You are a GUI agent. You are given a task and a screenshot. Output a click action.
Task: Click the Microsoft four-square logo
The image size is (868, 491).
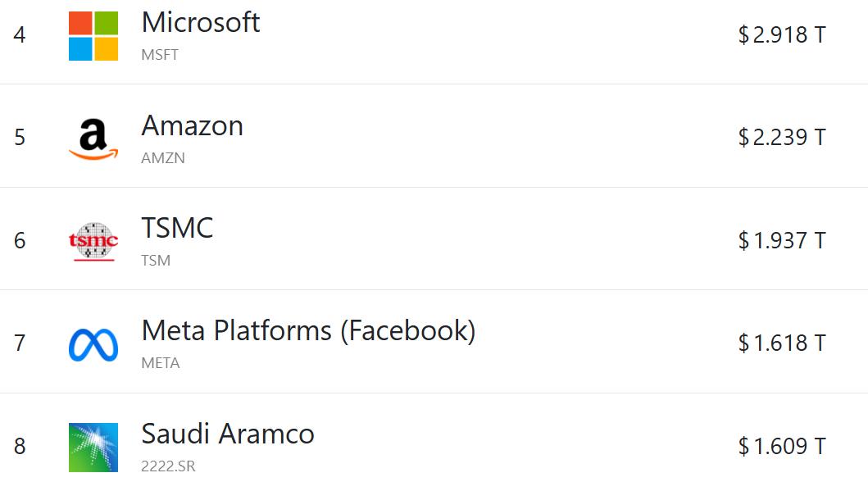(93, 36)
